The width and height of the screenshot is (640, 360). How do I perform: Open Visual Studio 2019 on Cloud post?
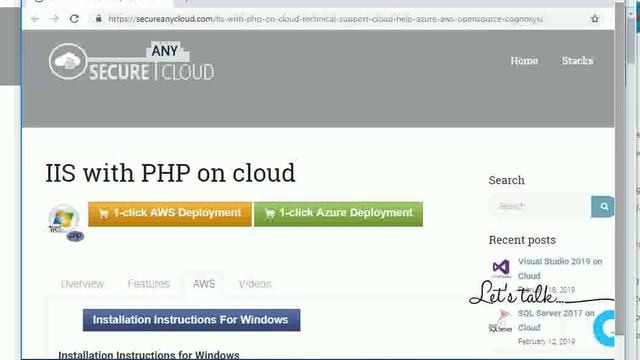point(560,269)
